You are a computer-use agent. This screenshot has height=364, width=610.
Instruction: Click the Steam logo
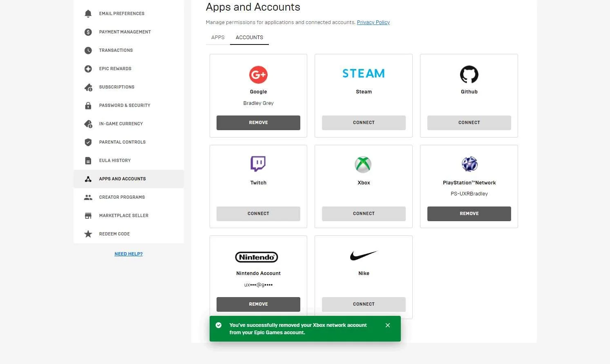pos(364,73)
